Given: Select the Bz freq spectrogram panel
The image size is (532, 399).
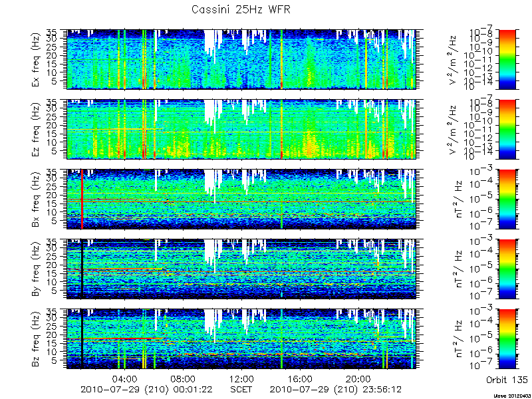Looking at the screenshot, I should coord(241,339).
